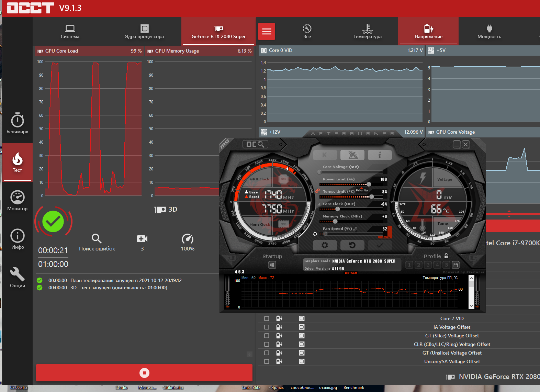Click the Afterburner Kombustor K button
540x392 pixels.
tap(325, 155)
